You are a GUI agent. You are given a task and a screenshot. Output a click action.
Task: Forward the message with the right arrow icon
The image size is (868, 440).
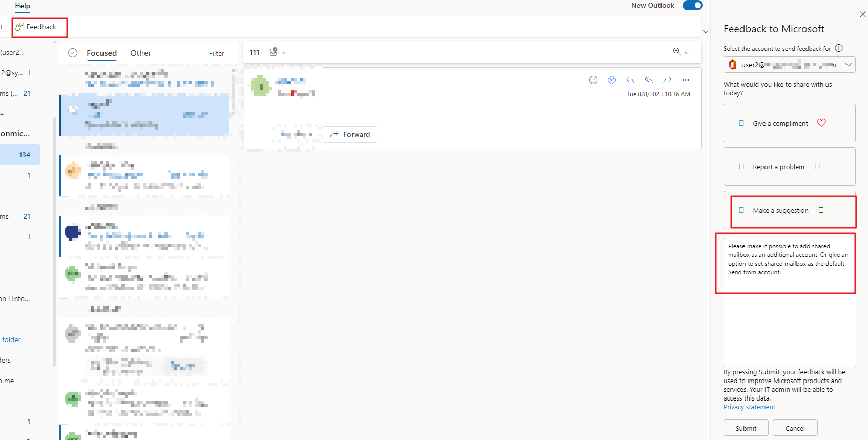[667, 79]
